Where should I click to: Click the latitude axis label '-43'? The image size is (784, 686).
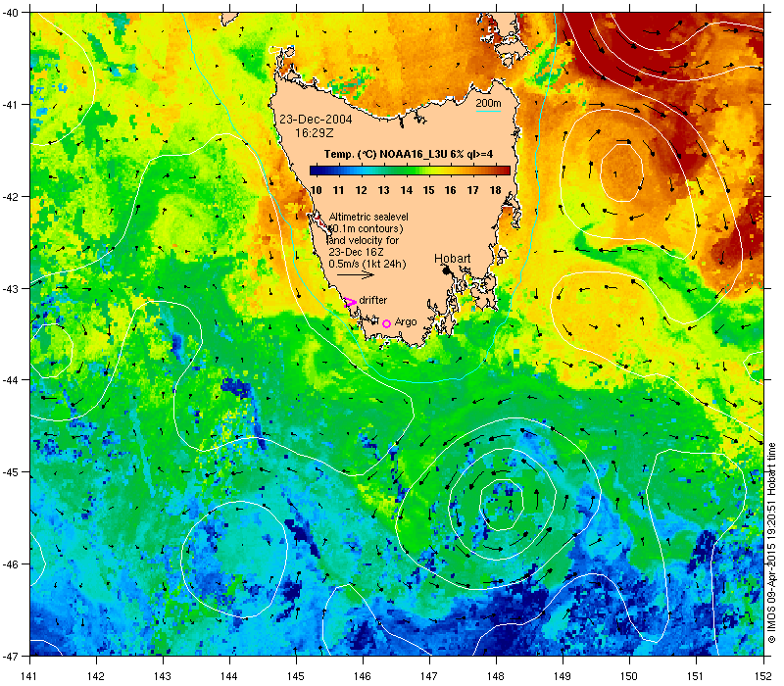10,288
